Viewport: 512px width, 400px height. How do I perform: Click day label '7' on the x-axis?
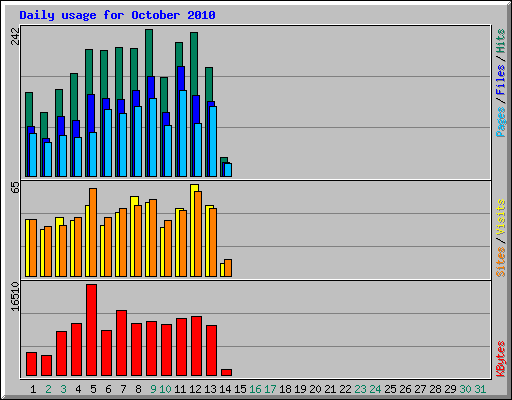(123, 389)
